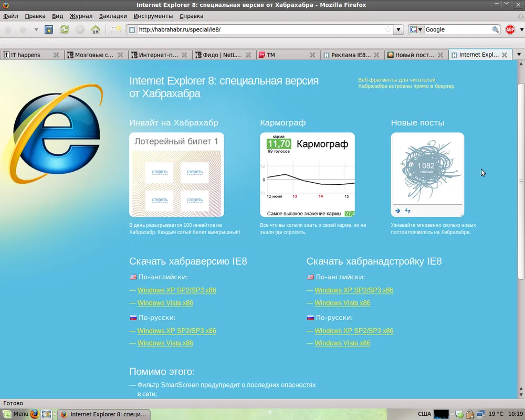
Task: Click the lock tray icon
Action: [x=470, y=414]
